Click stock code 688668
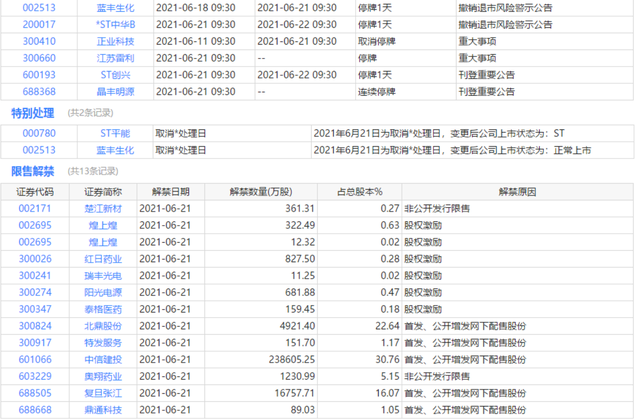The image size is (640, 420). [x=35, y=409]
